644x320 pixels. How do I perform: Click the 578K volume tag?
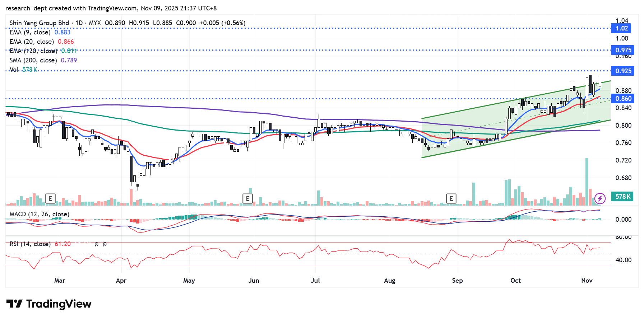[623, 197]
